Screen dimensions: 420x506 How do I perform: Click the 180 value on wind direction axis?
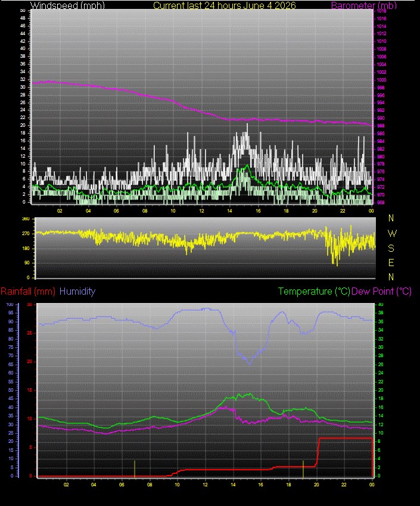[26, 248]
